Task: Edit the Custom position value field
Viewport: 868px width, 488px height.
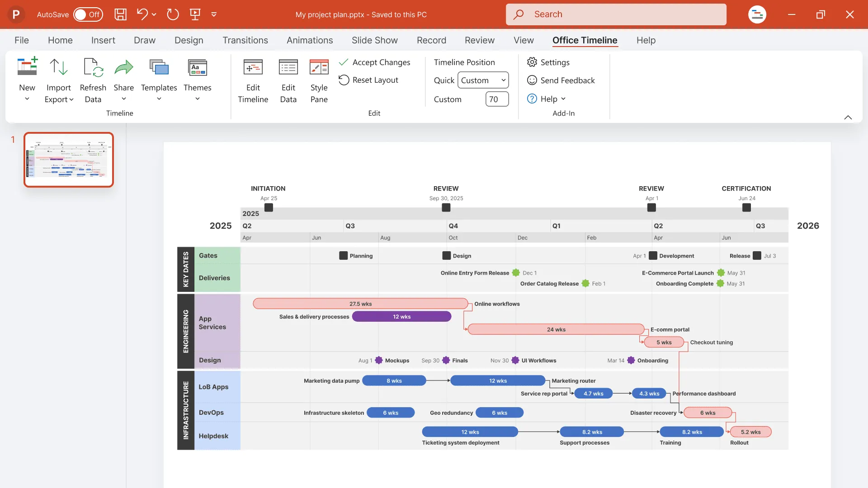Action: (497, 99)
